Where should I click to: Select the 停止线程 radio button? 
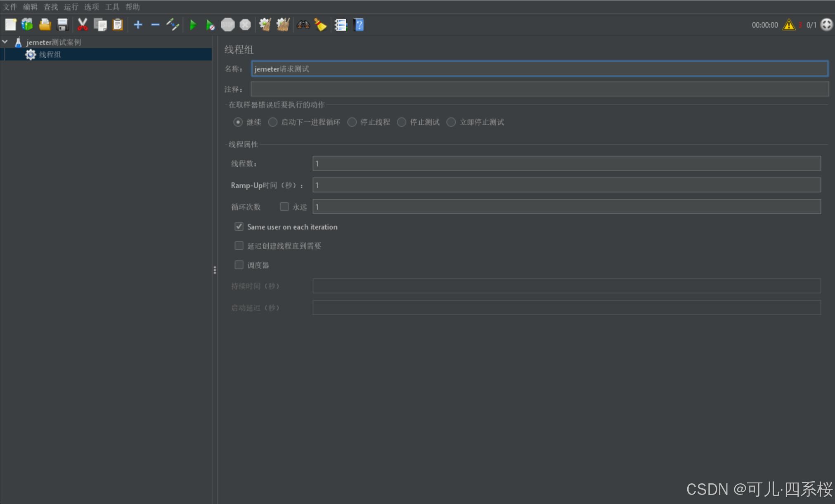click(352, 122)
